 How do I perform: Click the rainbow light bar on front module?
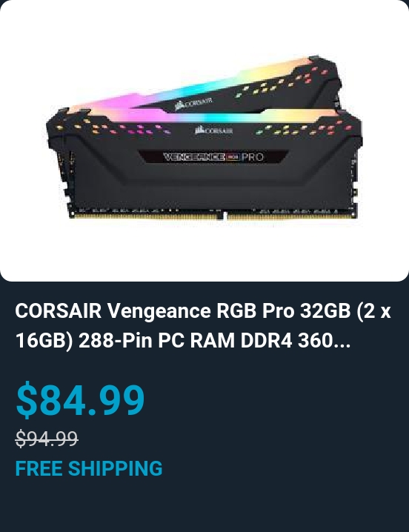pyautogui.click(x=204, y=117)
